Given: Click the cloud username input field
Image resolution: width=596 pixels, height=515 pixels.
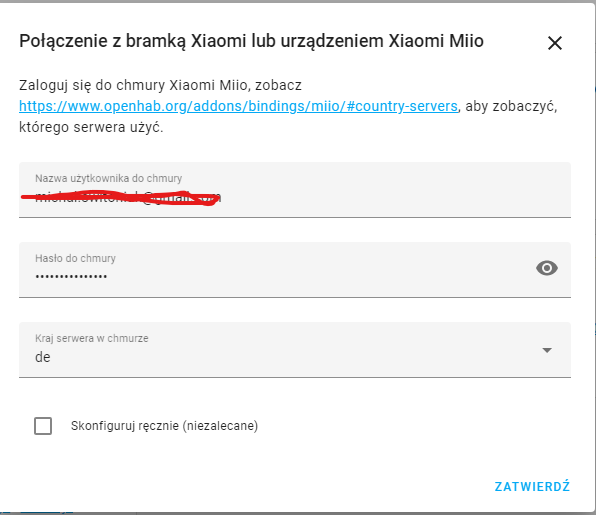Looking at the screenshot, I should point(295,190).
